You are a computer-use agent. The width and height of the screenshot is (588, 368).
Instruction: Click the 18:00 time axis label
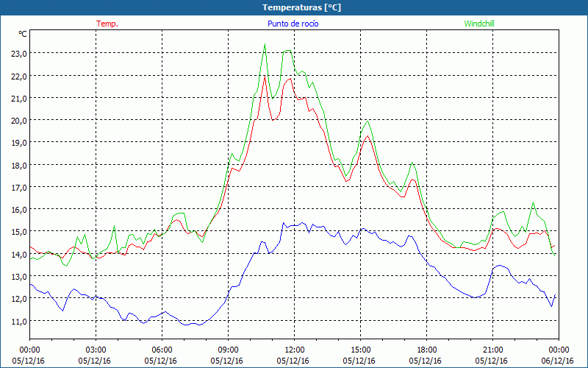click(x=427, y=350)
